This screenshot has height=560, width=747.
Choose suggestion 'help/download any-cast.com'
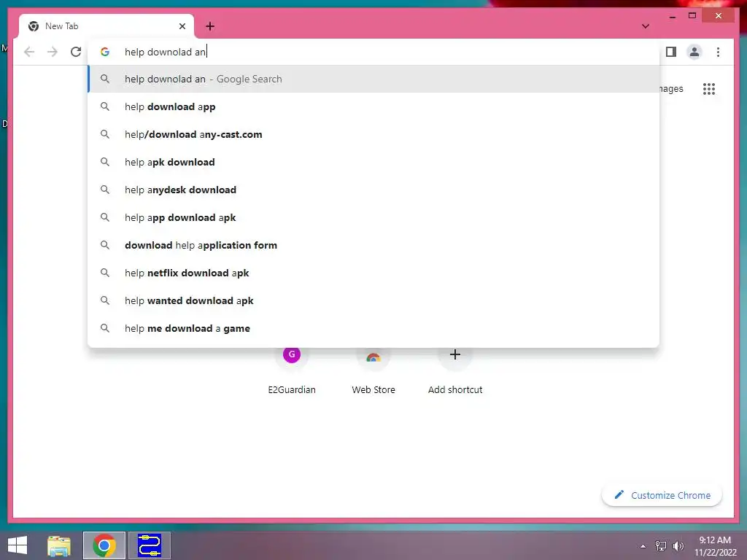pyautogui.click(x=373, y=134)
